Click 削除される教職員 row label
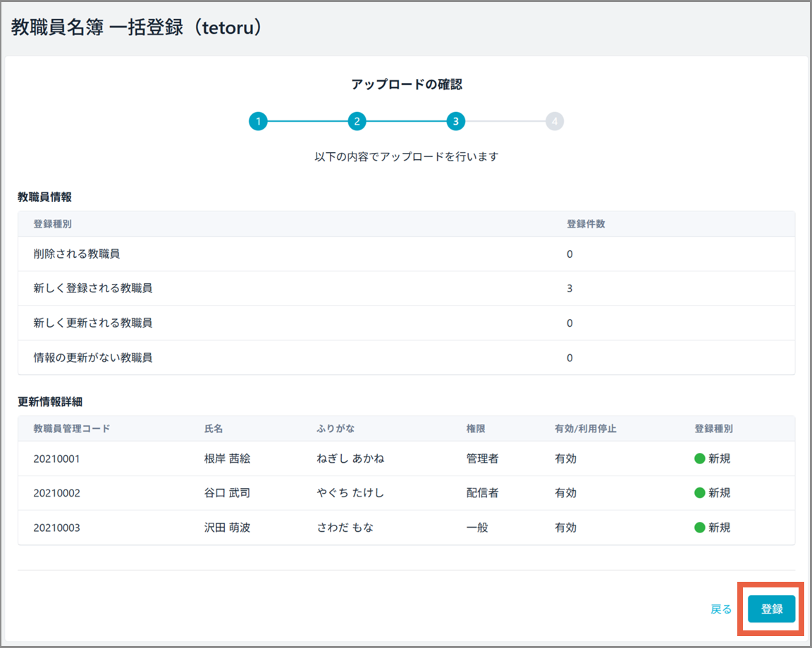Viewport: 812px width, 648px height. (77, 254)
